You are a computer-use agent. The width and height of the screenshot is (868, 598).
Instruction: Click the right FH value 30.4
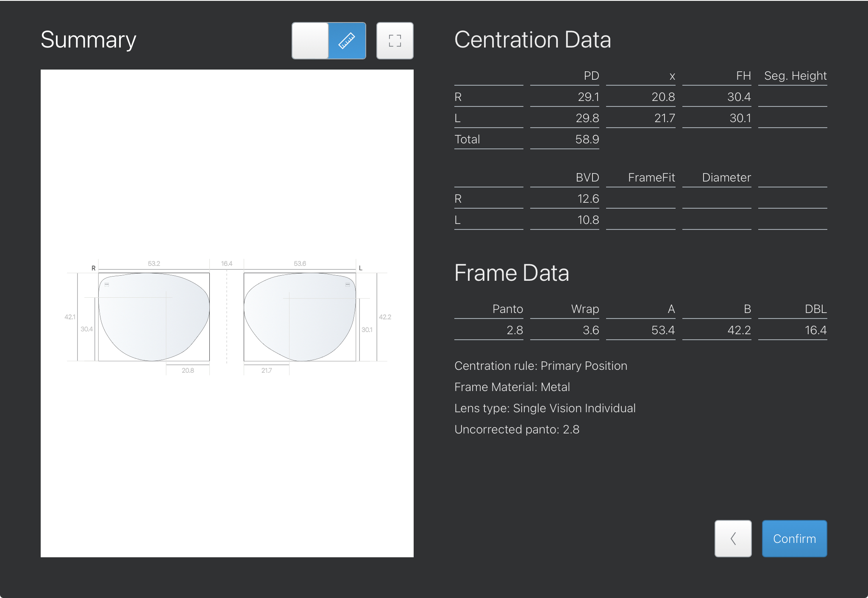739,97
